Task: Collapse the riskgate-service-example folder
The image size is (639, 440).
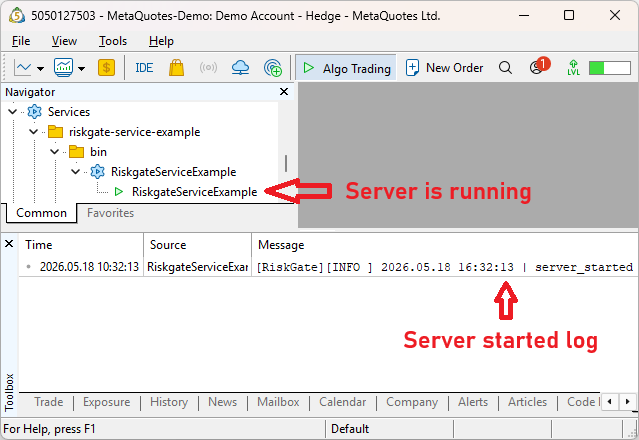Action: coord(33,132)
